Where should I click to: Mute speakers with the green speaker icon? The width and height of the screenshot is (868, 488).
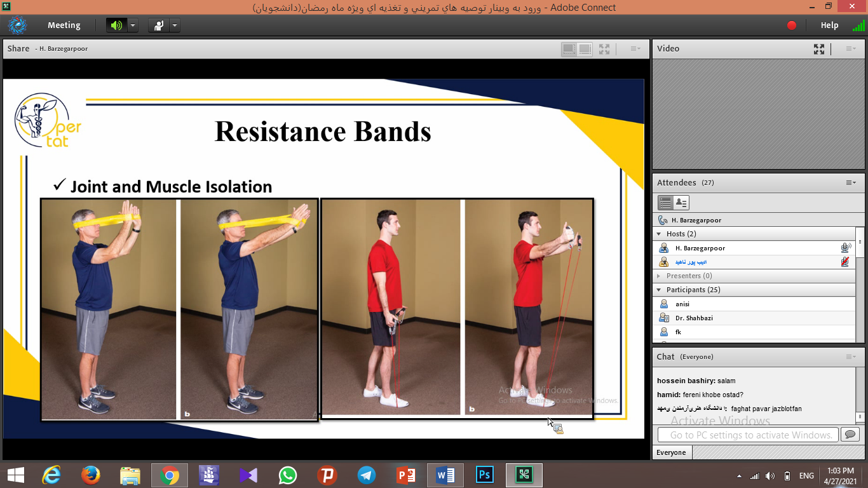click(116, 25)
